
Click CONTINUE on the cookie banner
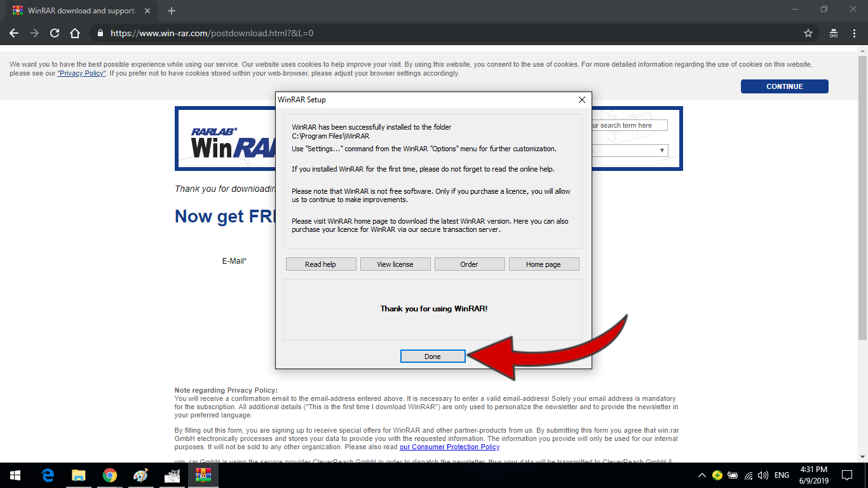tap(785, 86)
